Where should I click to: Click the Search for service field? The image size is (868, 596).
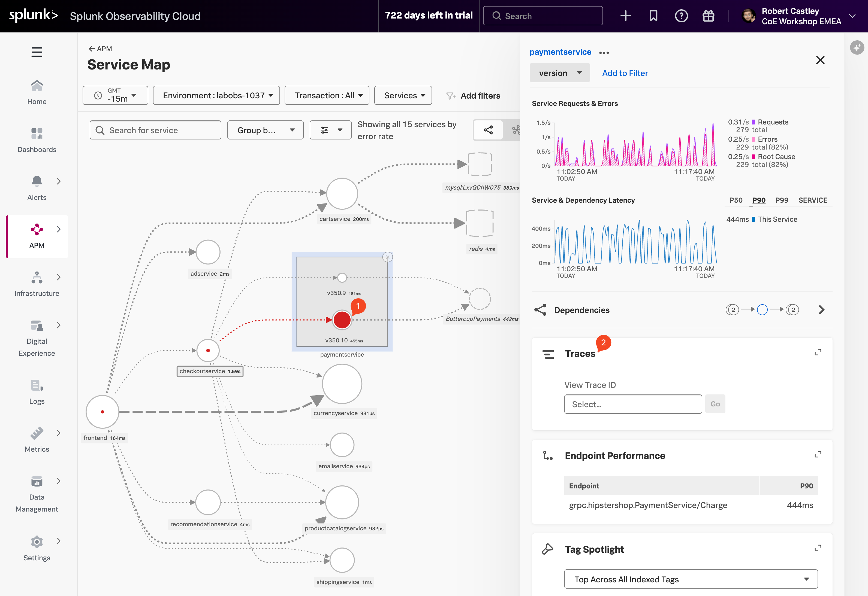155,130
